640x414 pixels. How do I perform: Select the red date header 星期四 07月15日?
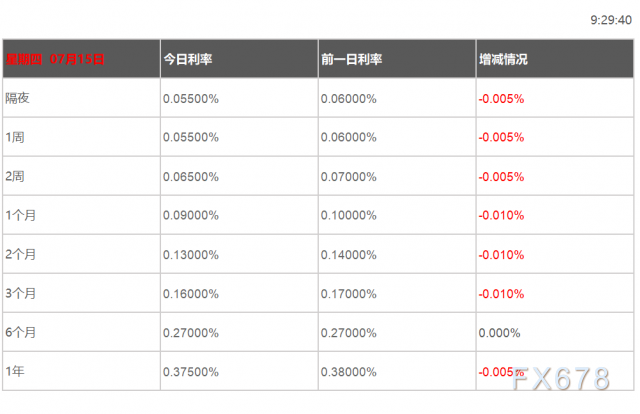point(55,60)
